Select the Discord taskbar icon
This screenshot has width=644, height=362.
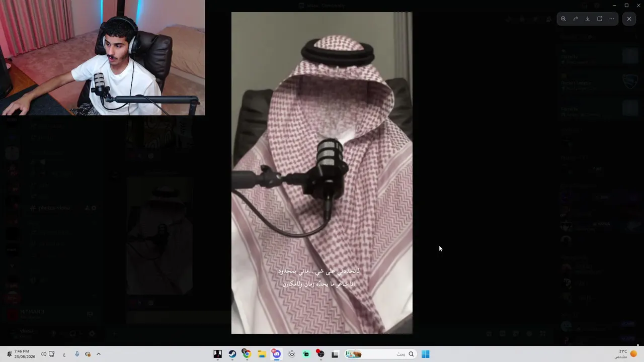point(276,354)
